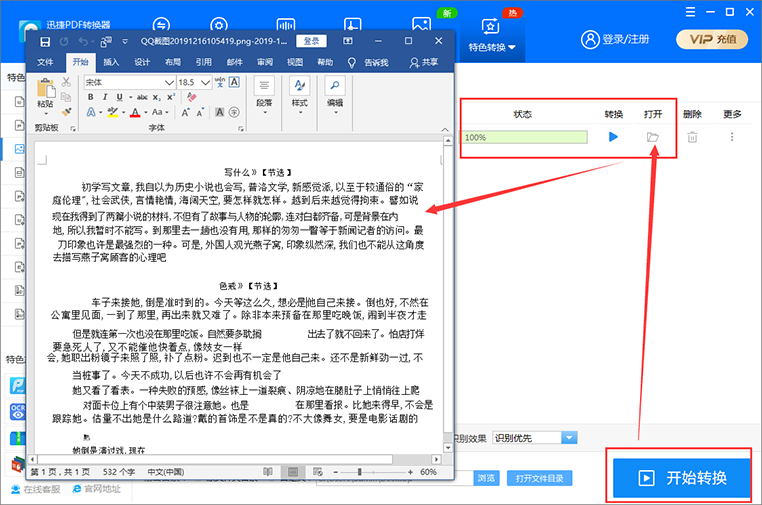This screenshot has height=505, width=762.
Task: Toggle Underline formatting
Action: (x=119, y=97)
